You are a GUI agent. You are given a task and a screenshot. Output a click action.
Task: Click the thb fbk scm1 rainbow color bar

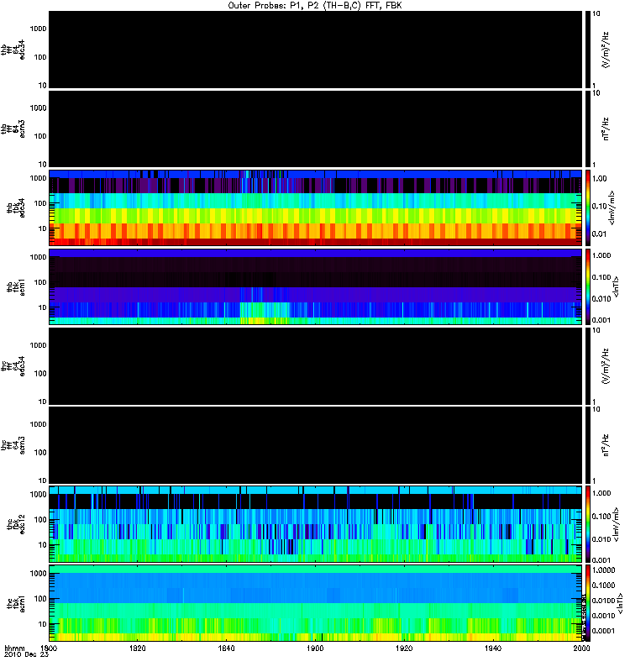click(588, 286)
